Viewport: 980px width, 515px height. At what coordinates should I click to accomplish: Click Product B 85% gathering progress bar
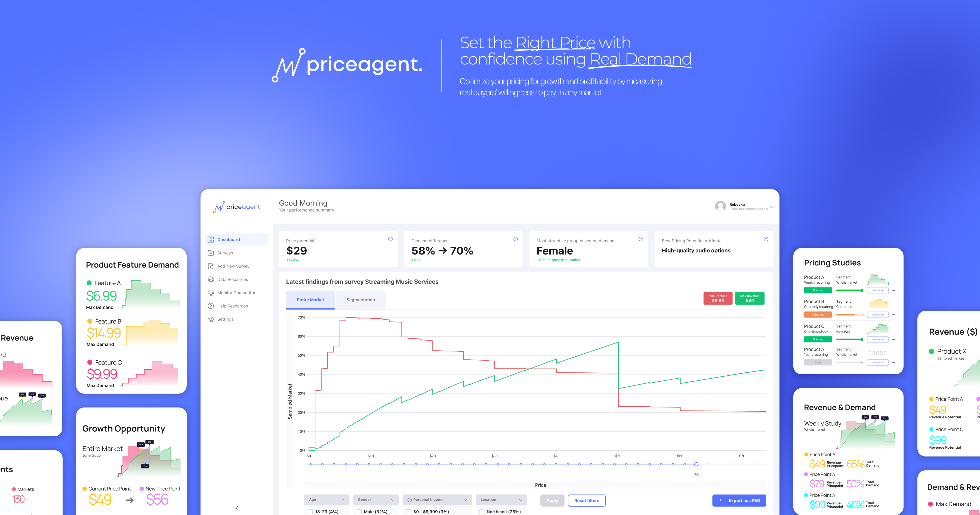848,315
